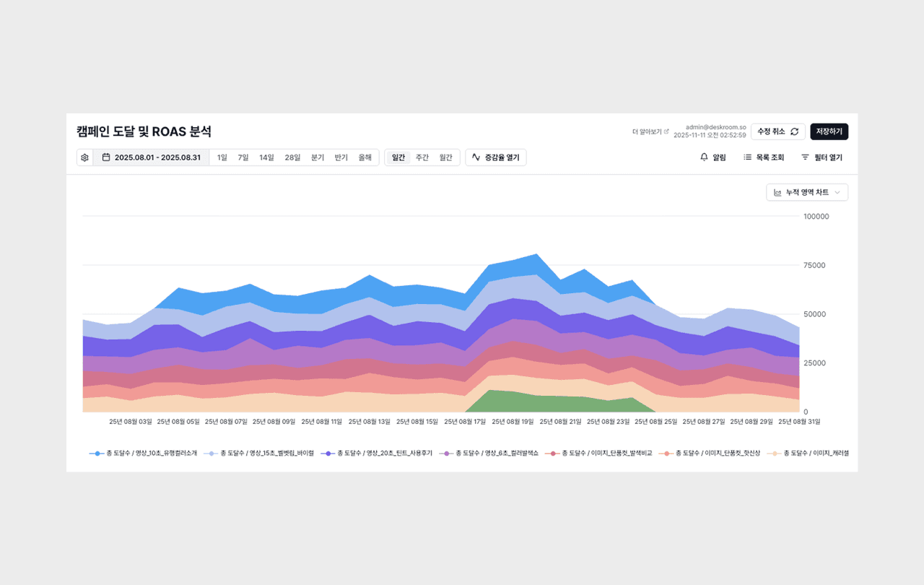Select the 28일 quick range option

point(292,157)
